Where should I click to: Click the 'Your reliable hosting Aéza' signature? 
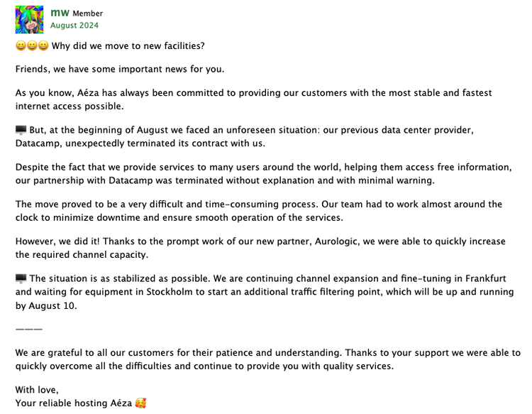73,403
